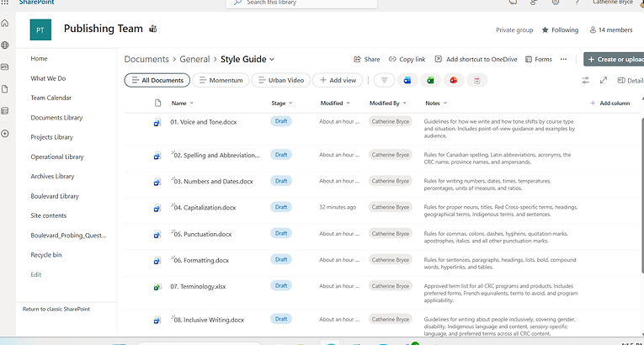Click the General breadcrumb link
The height and width of the screenshot is (345, 644).
coord(194,59)
